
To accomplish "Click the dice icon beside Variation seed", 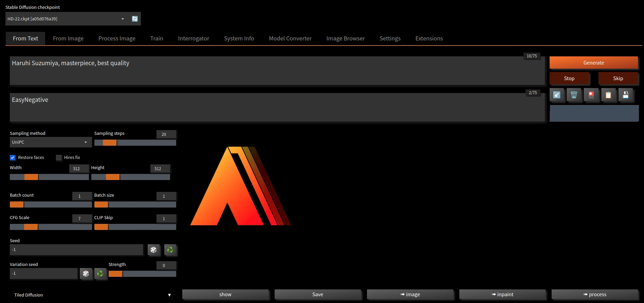I will pyautogui.click(x=86, y=273).
